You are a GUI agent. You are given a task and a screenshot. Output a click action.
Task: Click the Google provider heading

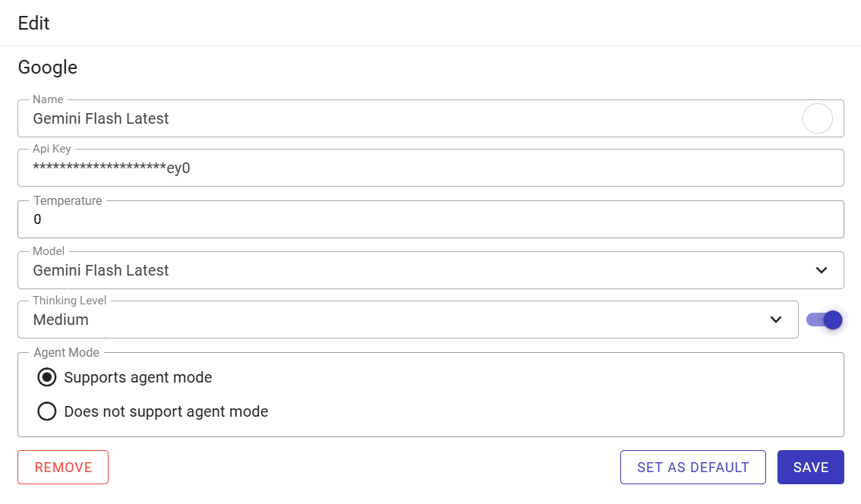click(x=48, y=68)
